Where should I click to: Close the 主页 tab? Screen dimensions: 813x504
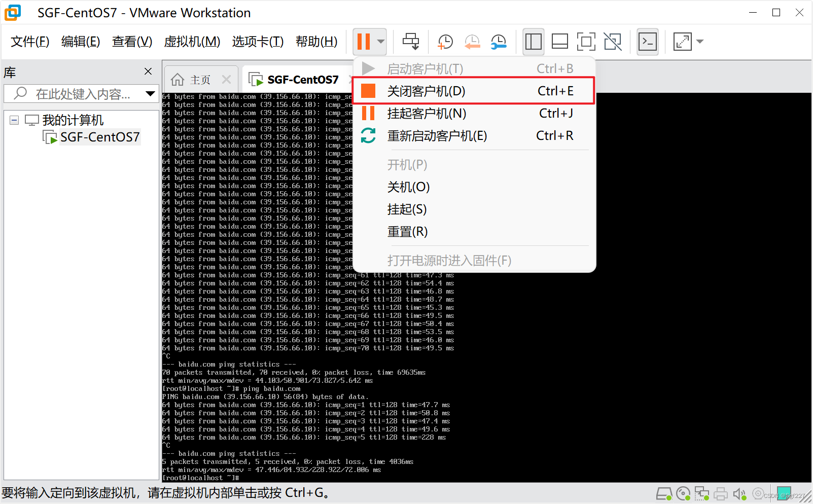click(x=227, y=80)
